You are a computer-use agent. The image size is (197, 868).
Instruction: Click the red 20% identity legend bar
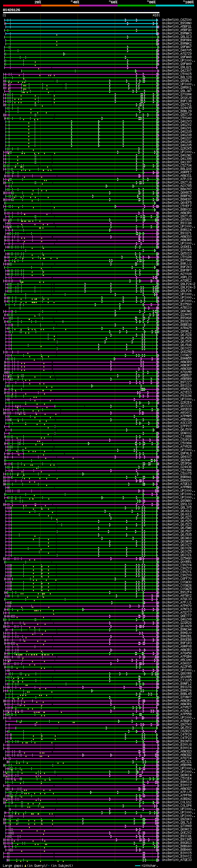[22, 6]
